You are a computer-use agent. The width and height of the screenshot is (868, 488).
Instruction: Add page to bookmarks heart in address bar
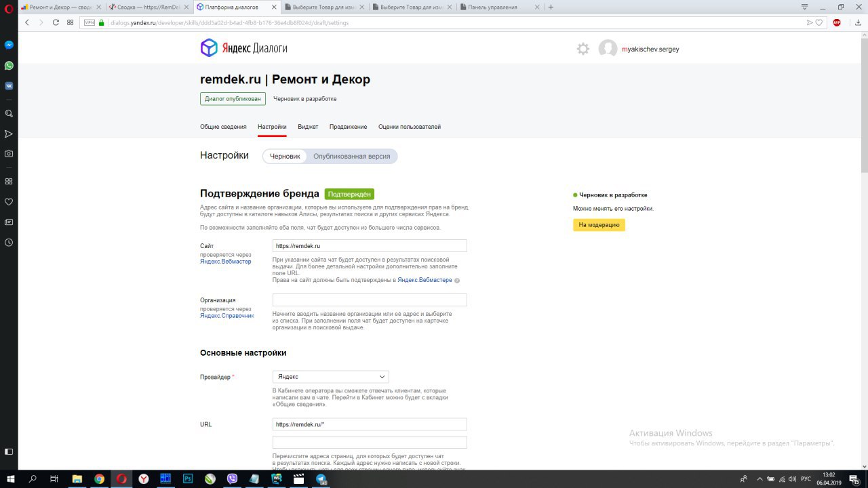coord(819,22)
